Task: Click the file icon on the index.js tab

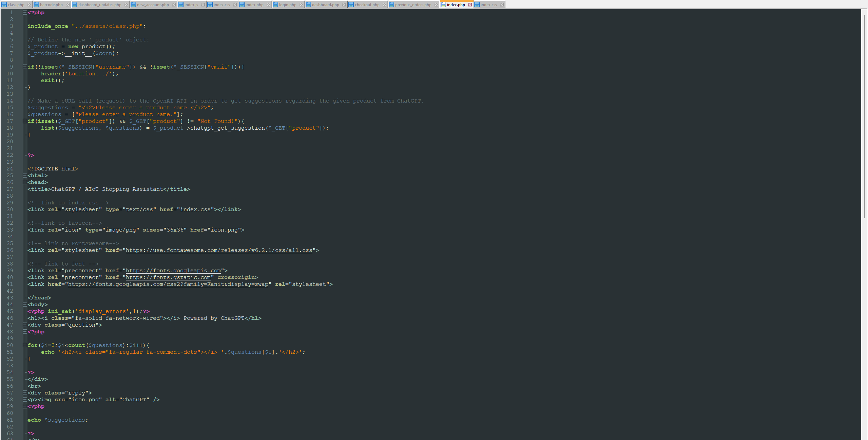Action: pyautogui.click(x=181, y=4)
